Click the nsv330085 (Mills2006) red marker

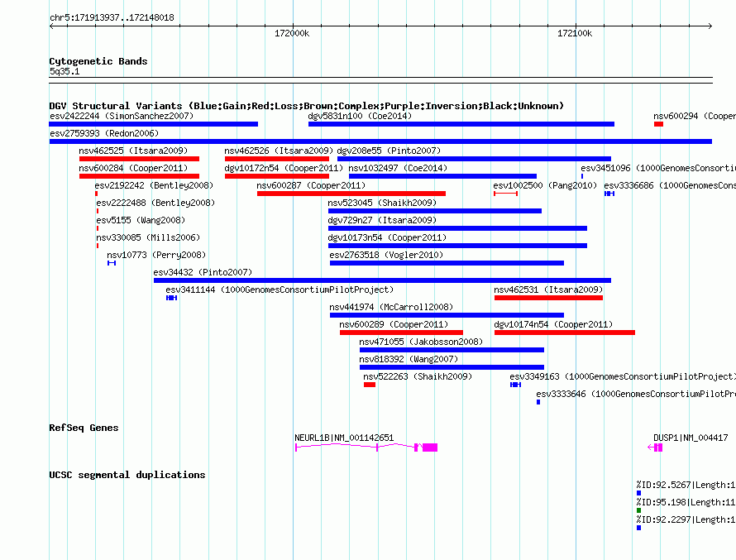pos(98,246)
